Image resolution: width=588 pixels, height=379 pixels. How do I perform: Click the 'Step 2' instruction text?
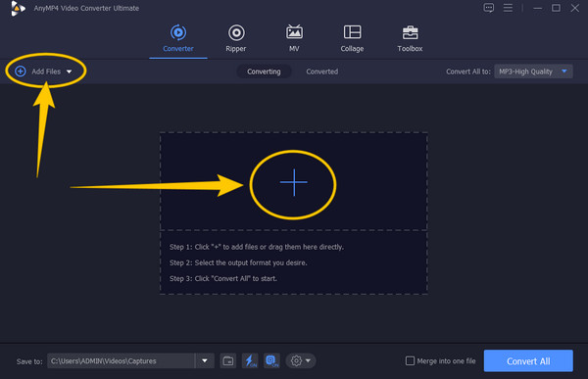click(x=238, y=262)
